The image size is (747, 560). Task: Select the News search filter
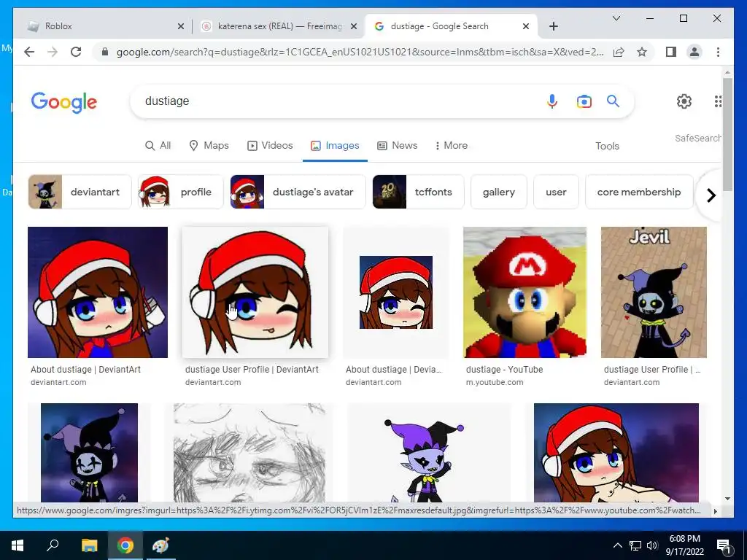point(397,146)
